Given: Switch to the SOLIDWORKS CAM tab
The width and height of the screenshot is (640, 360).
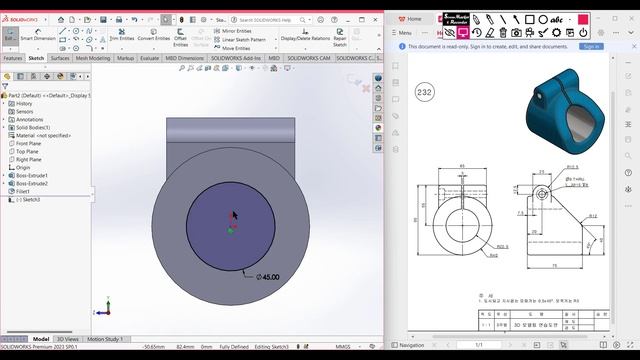Looking at the screenshot, I should tap(309, 58).
